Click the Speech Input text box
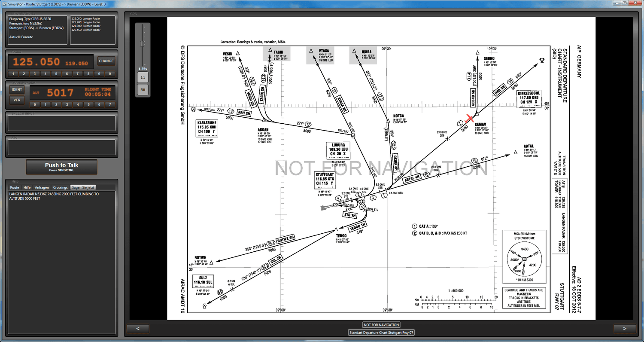 coord(61,123)
